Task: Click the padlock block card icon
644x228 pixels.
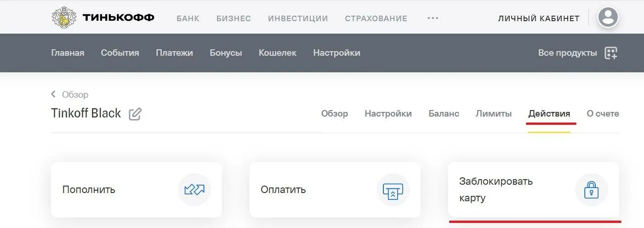Action: pos(592,190)
